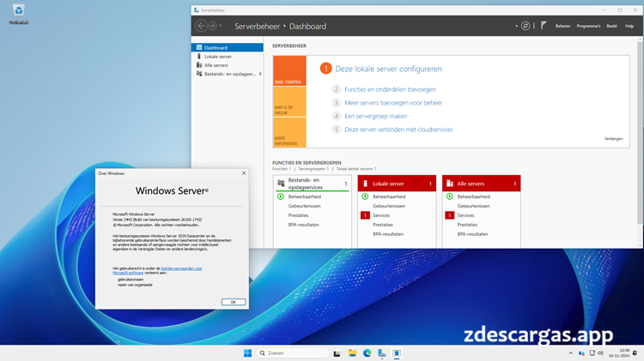Open the Beheren menu

pos(562,26)
